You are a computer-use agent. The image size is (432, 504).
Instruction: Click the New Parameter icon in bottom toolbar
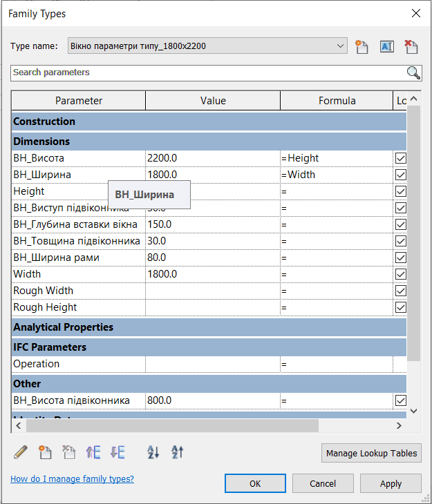[46, 452]
